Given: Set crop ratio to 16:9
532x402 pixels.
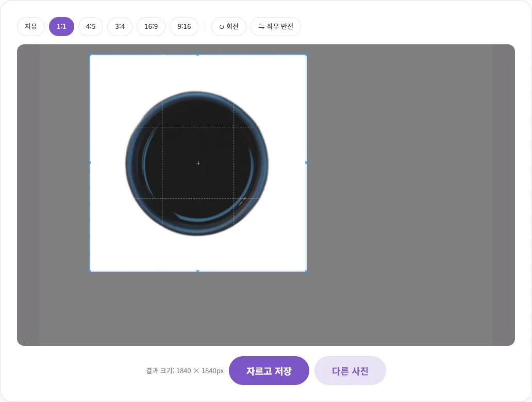Looking at the screenshot, I should [x=151, y=26].
